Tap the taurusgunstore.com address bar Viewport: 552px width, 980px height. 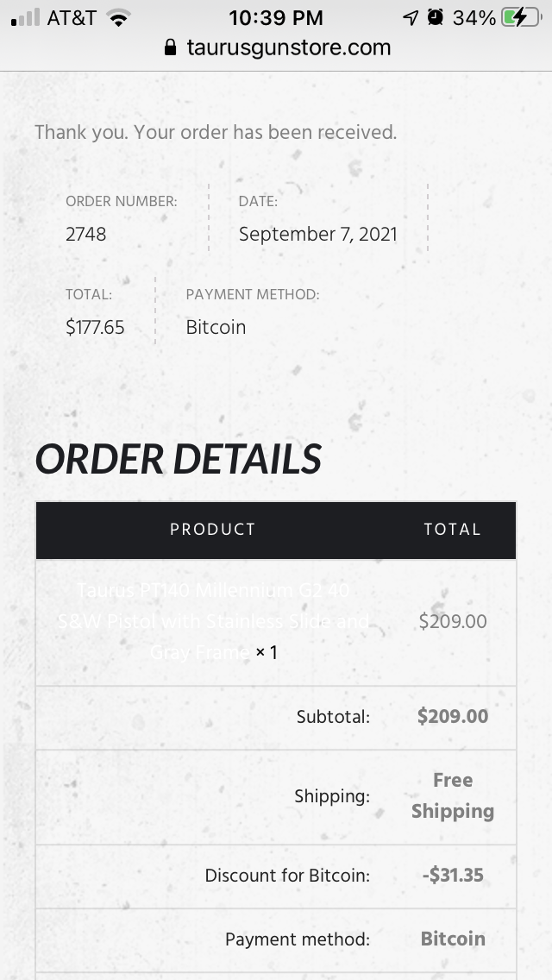[x=277, y=47]
